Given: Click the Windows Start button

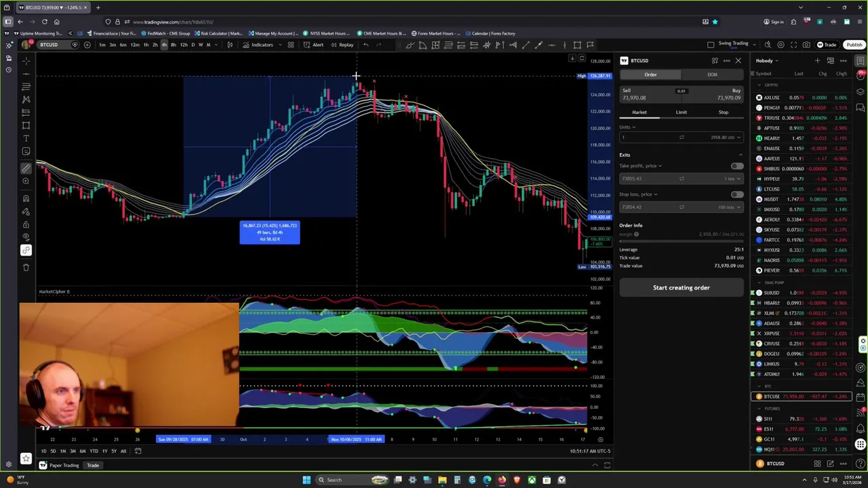Looking at the screenshot, I should [307, 480].
